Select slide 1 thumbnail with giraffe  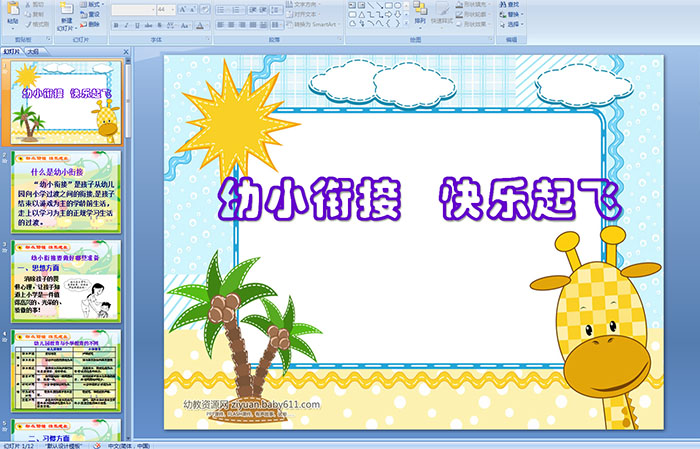point(66,103)
